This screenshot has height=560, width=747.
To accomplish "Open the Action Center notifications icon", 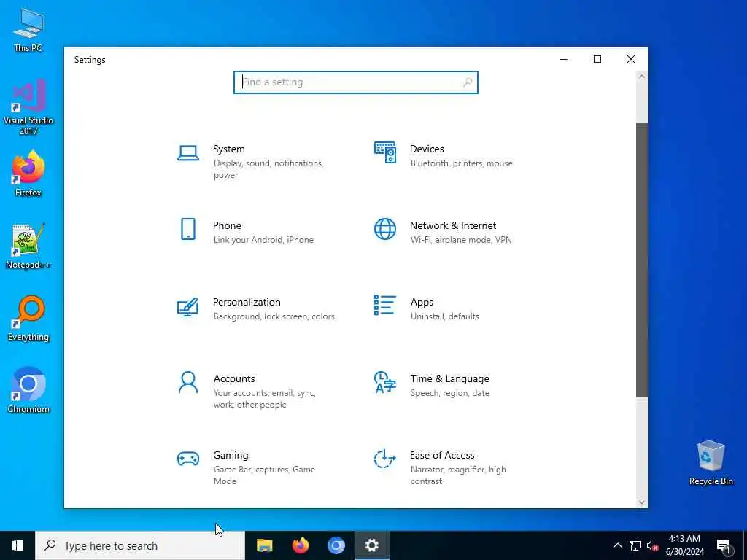I will (724, 545).
